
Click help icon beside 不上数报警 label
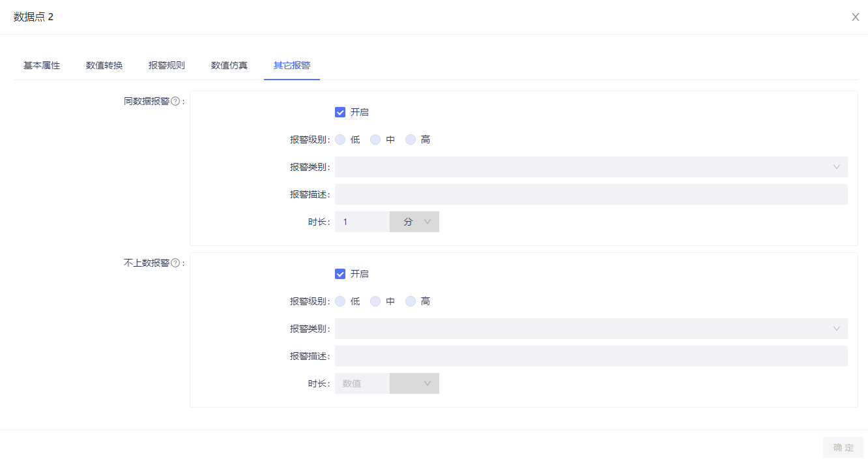175,263
